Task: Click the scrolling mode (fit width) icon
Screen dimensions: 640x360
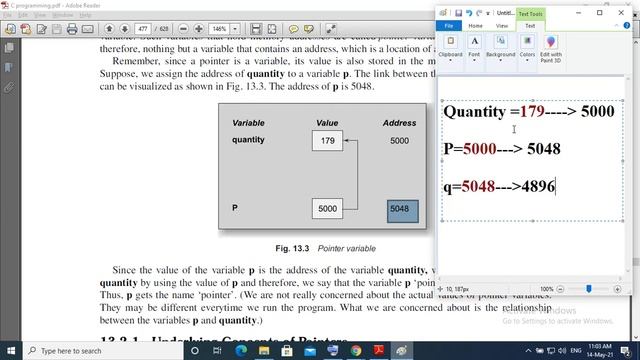Action: point(256,29)
